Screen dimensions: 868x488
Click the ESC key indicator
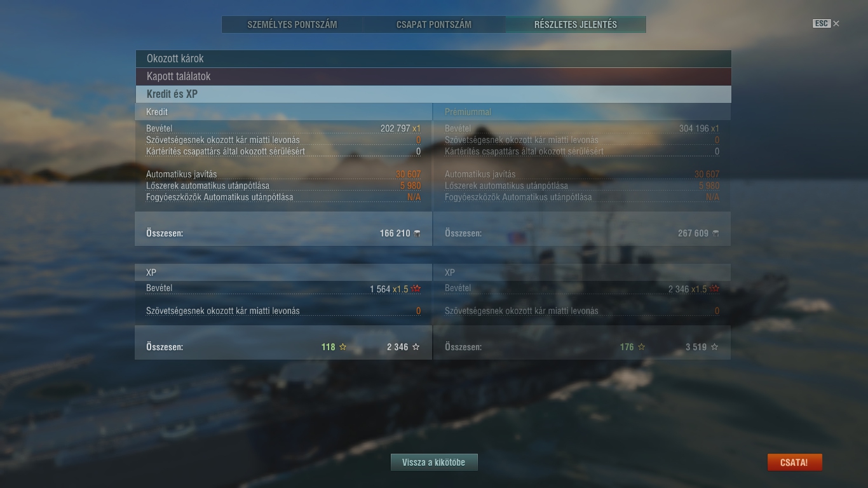coord(822,24)
